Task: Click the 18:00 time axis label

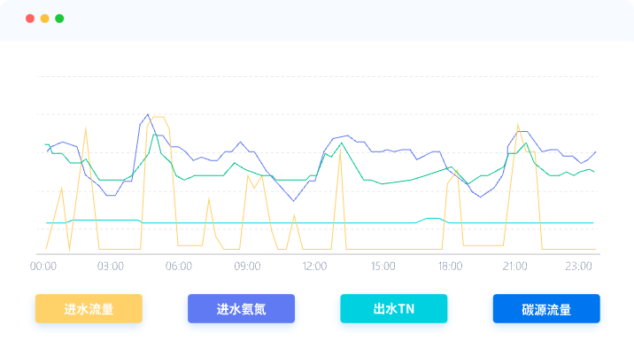Action: coord(450,266)
